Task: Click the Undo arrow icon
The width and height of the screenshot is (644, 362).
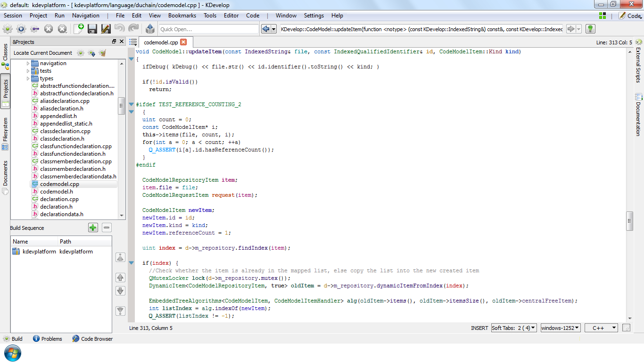Action: pos(120,29)
